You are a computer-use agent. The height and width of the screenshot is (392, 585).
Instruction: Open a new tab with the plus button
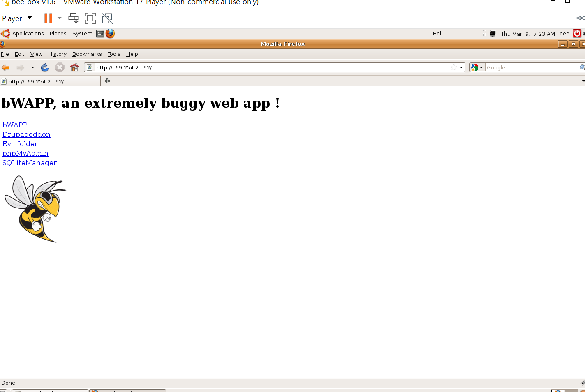tap(107, 81)
